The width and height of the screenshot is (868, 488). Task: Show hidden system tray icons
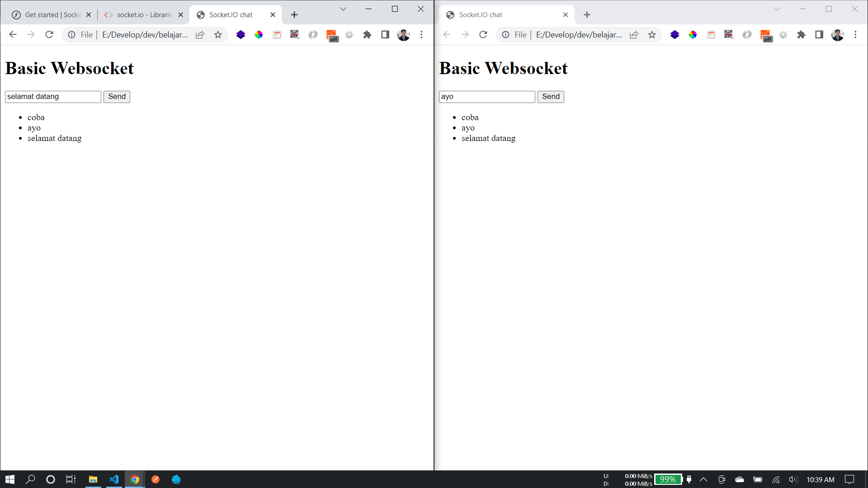click(703, 479)
